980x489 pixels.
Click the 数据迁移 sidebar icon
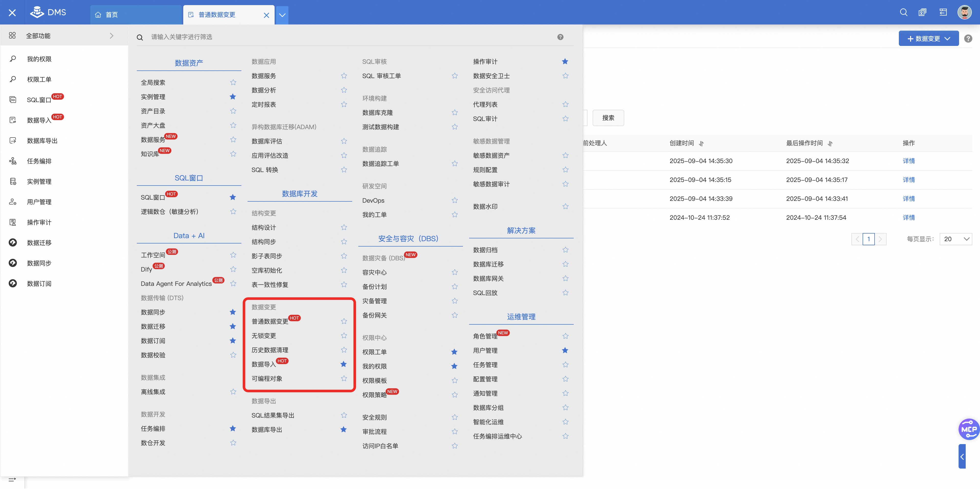pyautogui.click(x=13, y=243)
